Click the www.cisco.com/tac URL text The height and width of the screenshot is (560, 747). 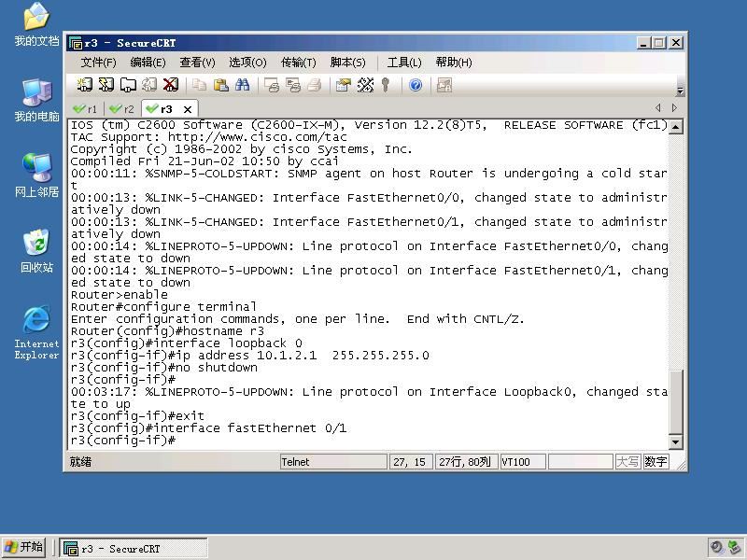(258, 137)
